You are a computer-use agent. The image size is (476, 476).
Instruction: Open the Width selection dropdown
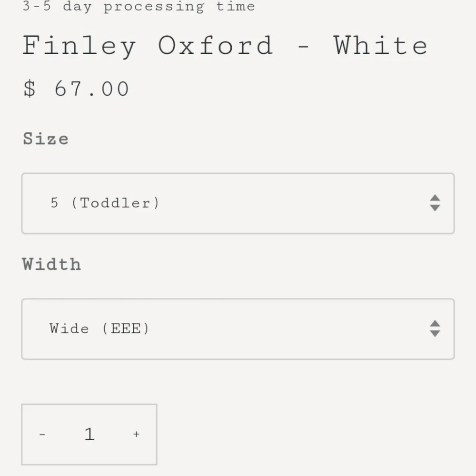pos(238,328)
